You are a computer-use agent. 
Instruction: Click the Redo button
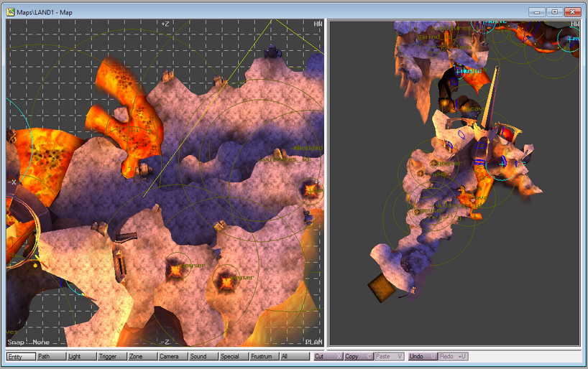click(x=453, y=356)
